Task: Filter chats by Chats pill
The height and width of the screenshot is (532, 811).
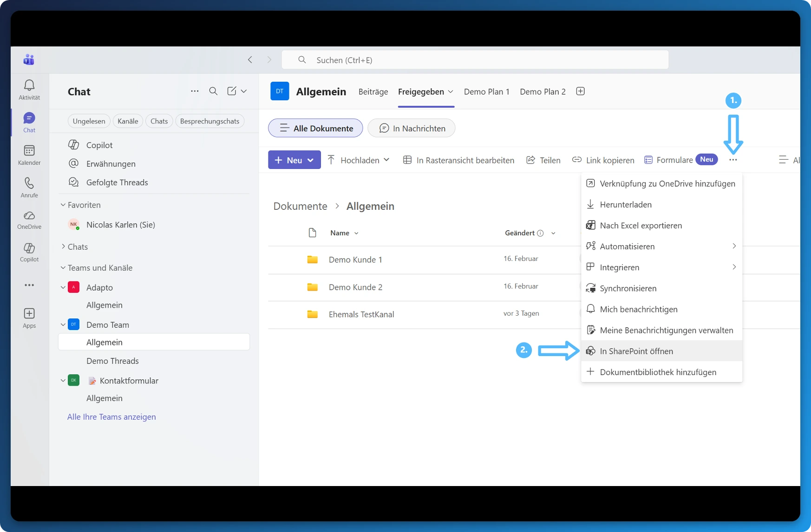Action: tap(159, 121)
